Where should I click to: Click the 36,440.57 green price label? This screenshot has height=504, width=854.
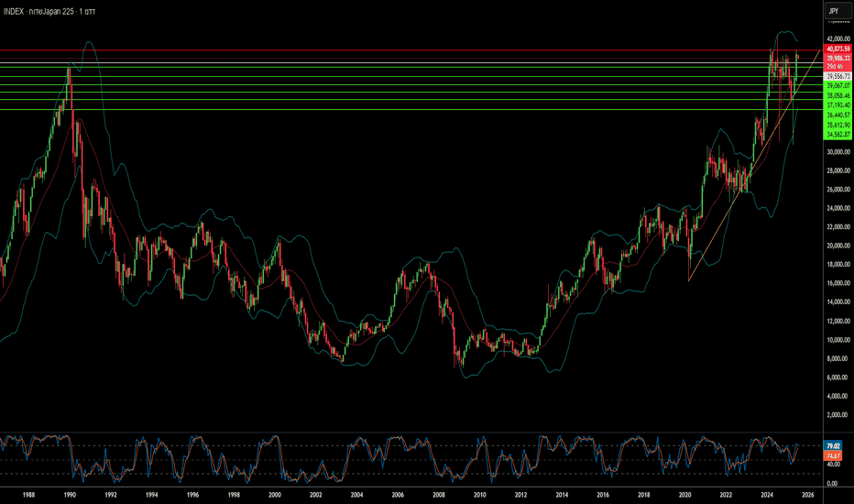pyautogui.click(x=838, y=115)
